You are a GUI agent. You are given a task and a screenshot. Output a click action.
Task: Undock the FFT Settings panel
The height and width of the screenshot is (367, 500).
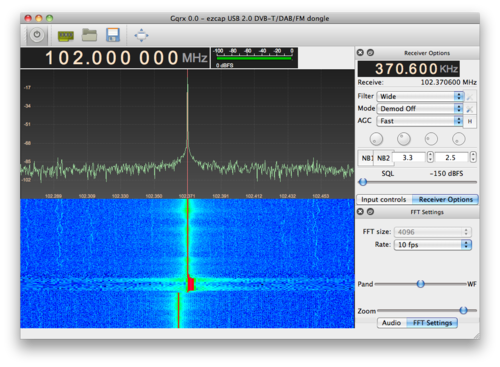click(370, 212)
